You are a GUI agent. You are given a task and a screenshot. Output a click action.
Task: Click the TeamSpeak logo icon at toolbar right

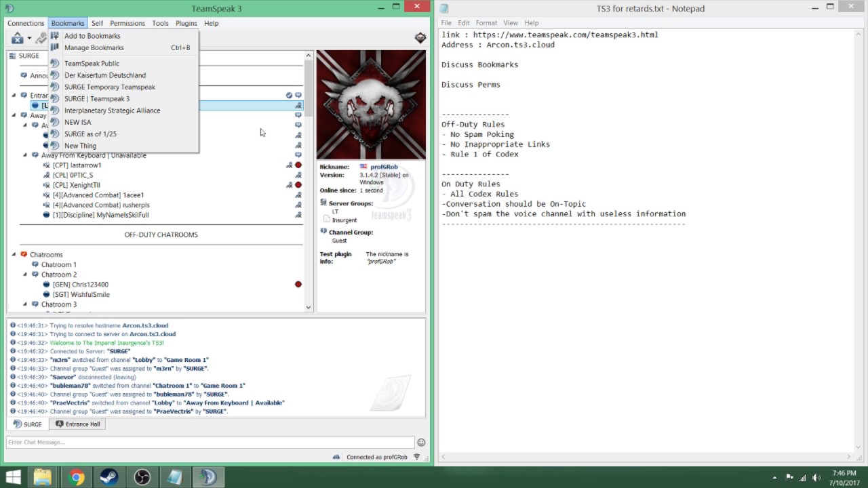pos(420,38)
